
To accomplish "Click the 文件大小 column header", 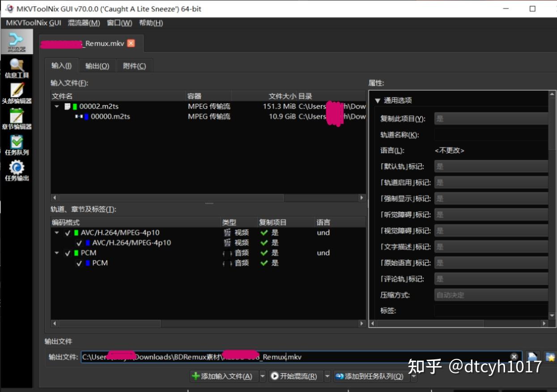I will click(x=264, y=96).
